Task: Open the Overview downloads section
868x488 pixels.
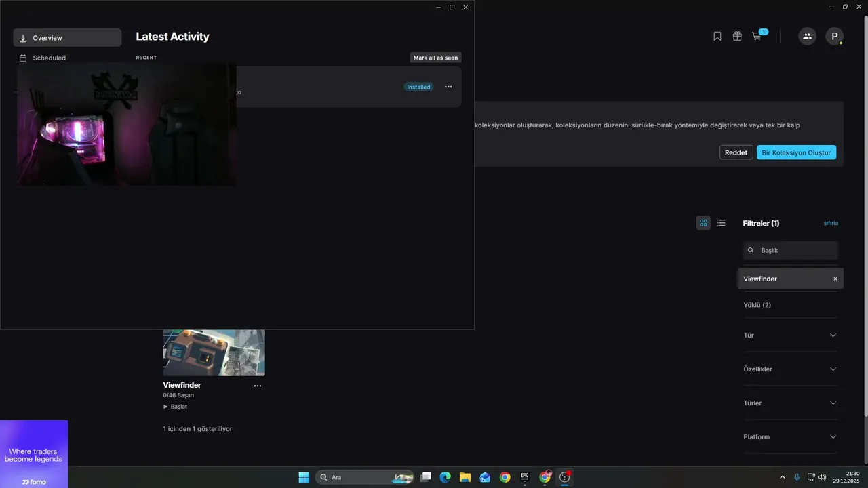Action: (67, 38)
